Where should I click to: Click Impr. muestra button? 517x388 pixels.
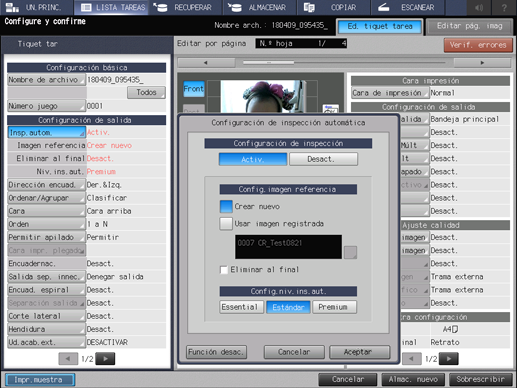point(40,380)
